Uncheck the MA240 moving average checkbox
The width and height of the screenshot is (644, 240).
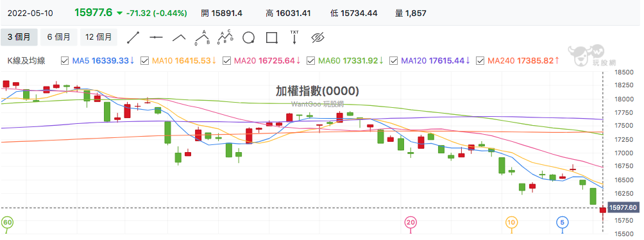coord(480,61)
